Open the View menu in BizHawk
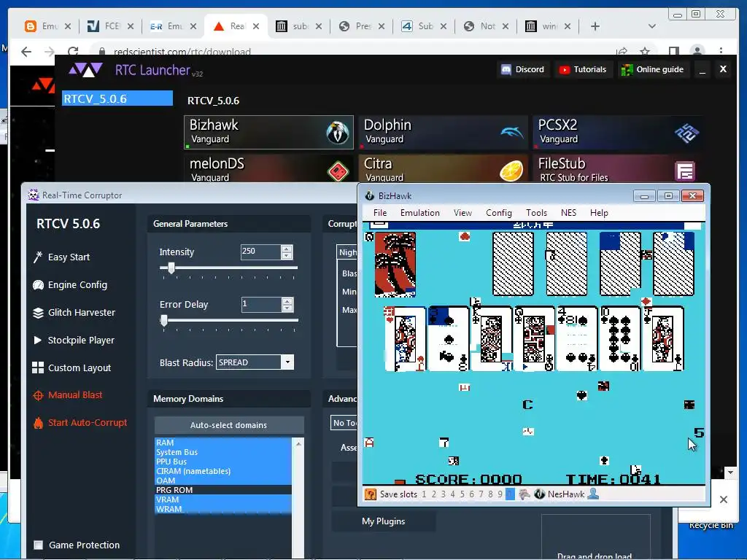Image resolution: width=747 pixels, height=560 pixels. pos(462,213)
